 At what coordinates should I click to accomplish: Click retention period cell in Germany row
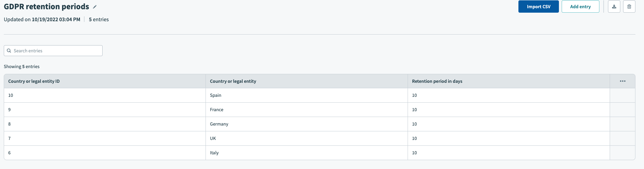(414, 124)
